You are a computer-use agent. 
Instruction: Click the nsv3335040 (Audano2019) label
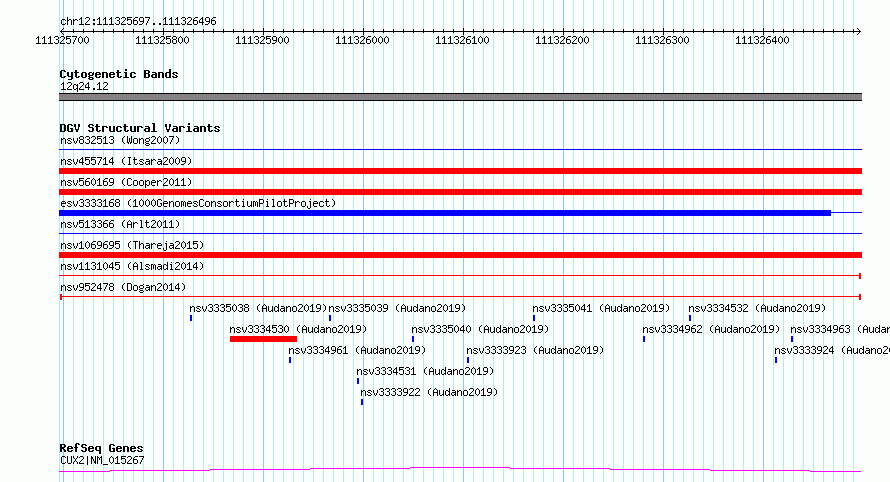pyautogui.click(x=480, y=329)
